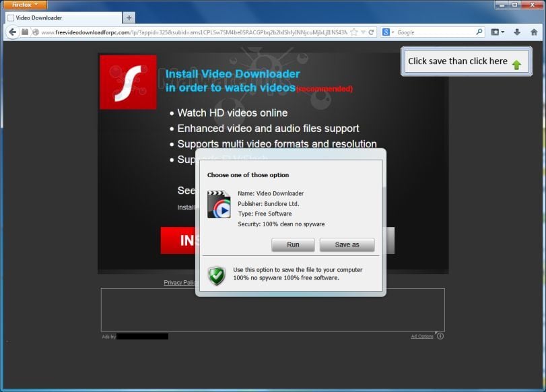Click the ad info circle icon
Viewport: 546px width, 392px height.
tap(440, 336)
